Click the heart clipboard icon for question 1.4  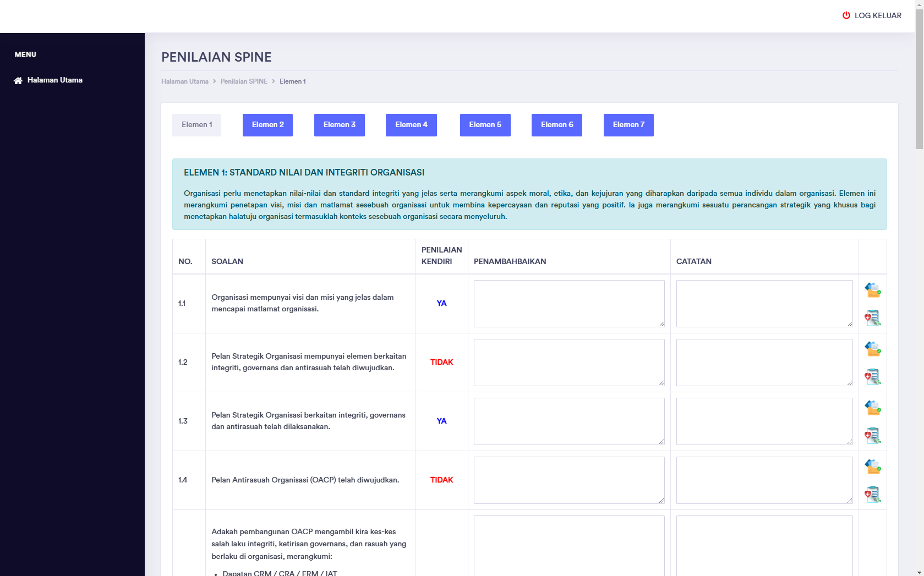pos(872,495)
